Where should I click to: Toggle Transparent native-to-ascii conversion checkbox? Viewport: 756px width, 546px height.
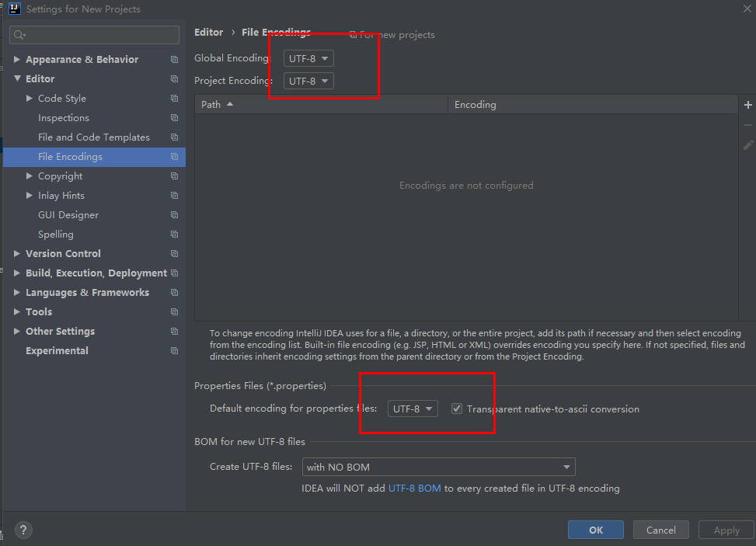[457, 409]
